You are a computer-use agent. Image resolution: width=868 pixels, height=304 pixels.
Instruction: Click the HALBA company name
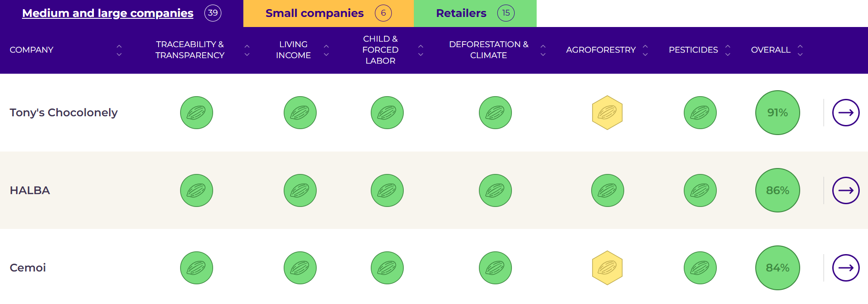coord(30,190)
